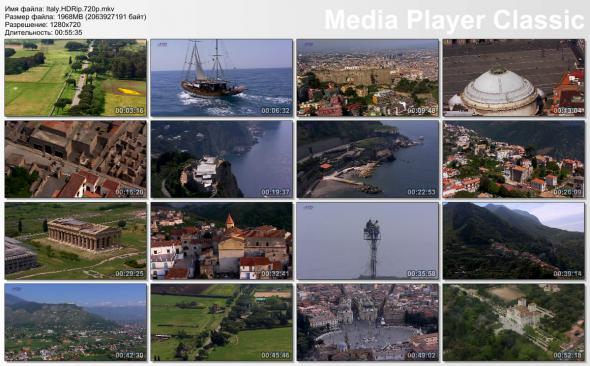Open the coastal harbor thumbnail at 00:22:53
The image size is (590, 366).
[x=368, y=159]
